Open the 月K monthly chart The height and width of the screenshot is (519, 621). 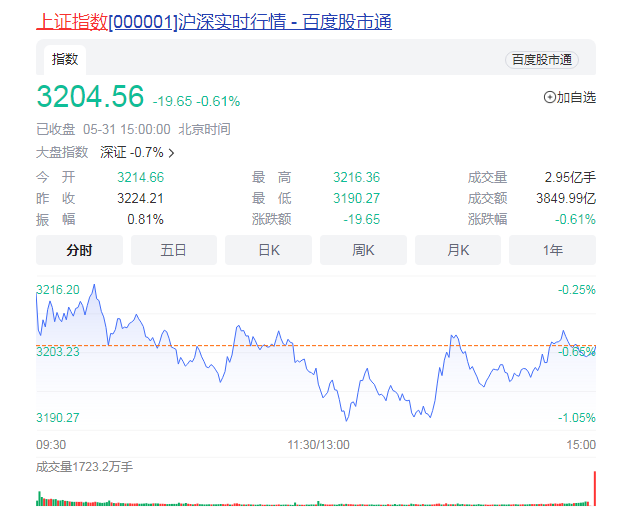click(x=458, y=250)
